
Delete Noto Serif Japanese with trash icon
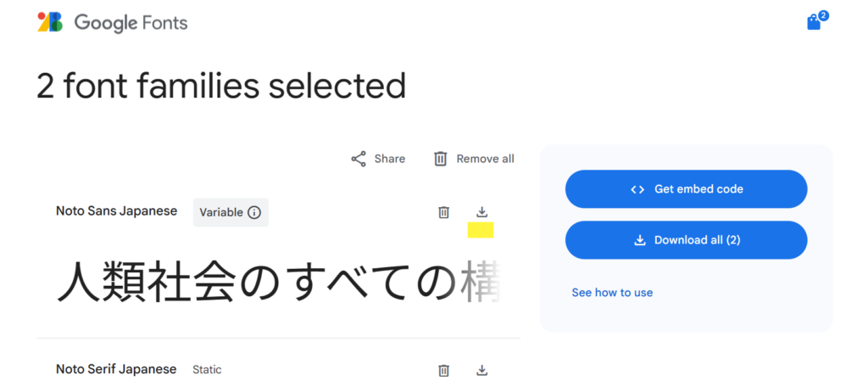point(443,371)
